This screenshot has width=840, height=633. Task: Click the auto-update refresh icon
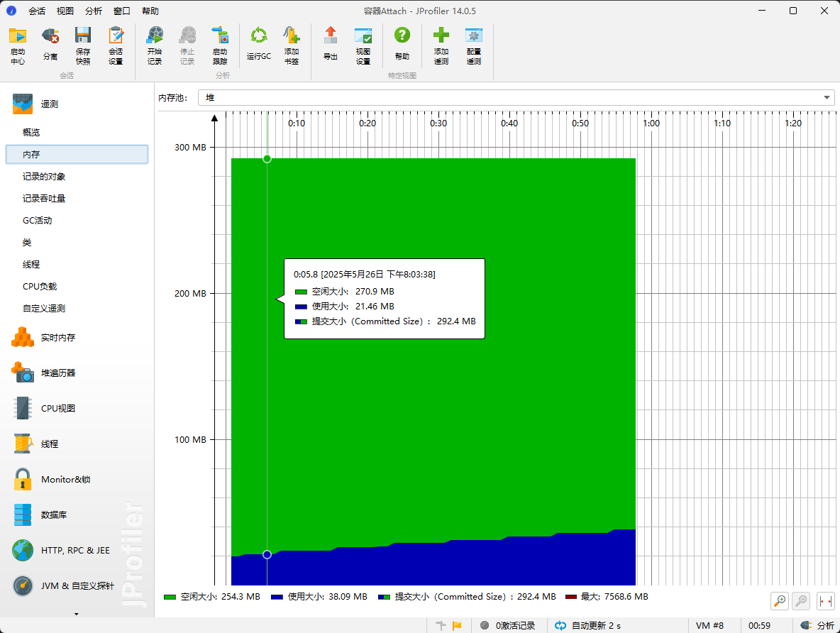tap(560, 625)
